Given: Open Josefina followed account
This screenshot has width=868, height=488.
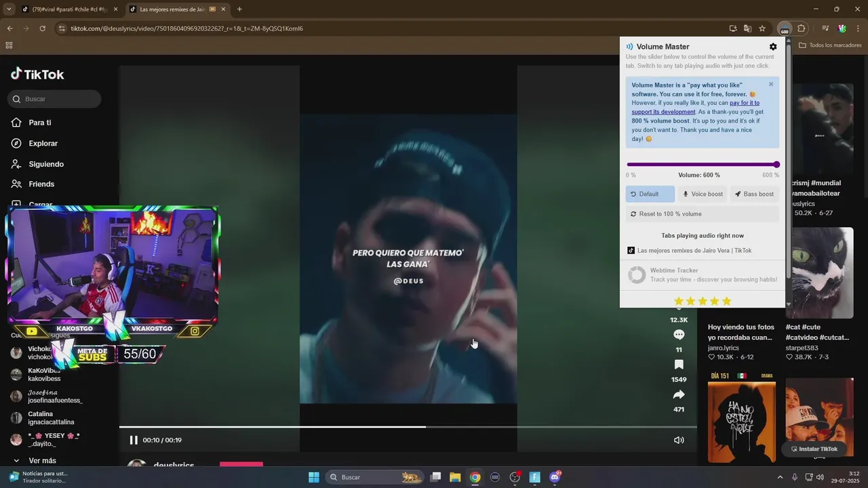Looking at the screenshot, I should (x=54, y=396).
